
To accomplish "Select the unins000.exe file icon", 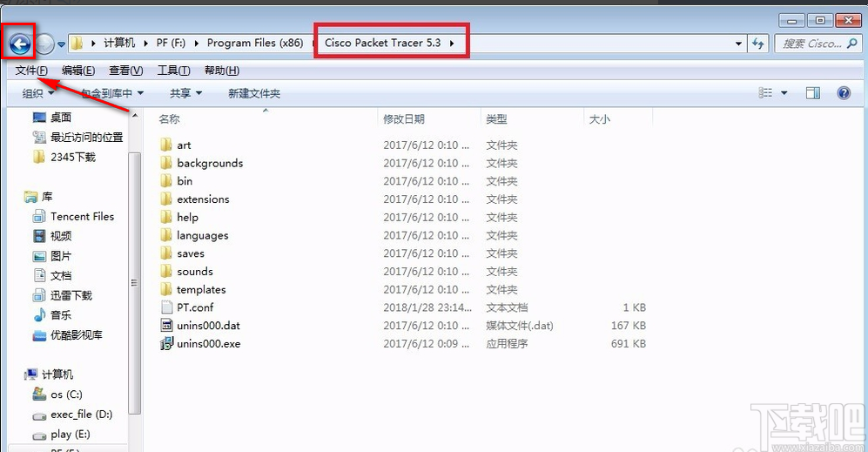I will click(166, 343).
